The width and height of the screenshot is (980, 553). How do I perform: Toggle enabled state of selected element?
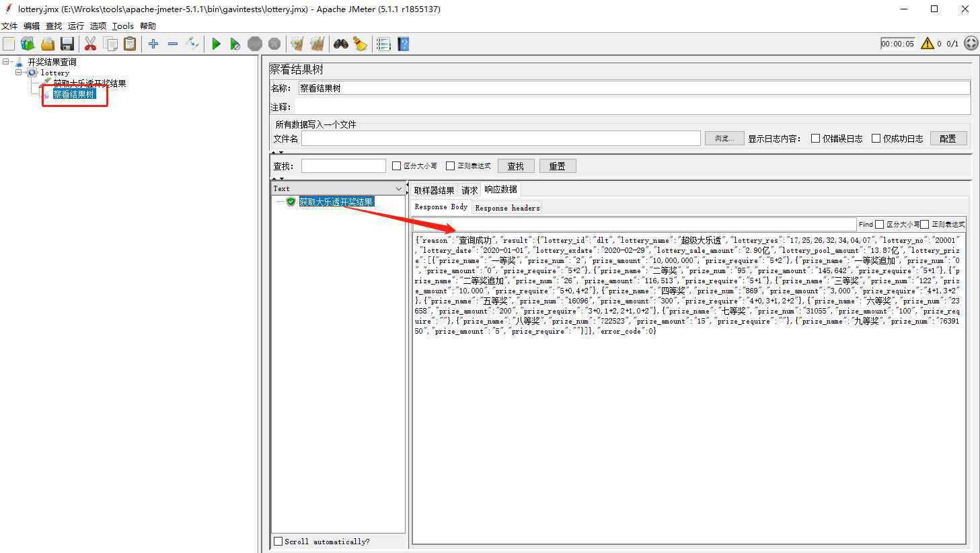(x=192, y=44)
